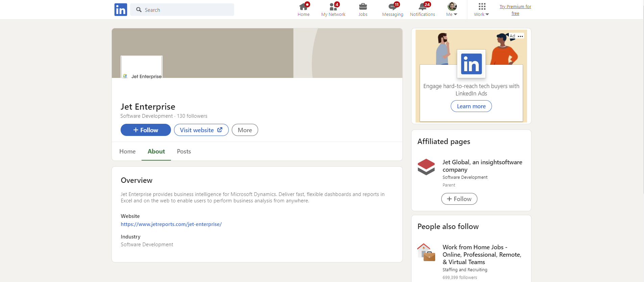644x282 pixels.
Task: Click the Jet Enterprise page title
Action: tap(148, 107)
